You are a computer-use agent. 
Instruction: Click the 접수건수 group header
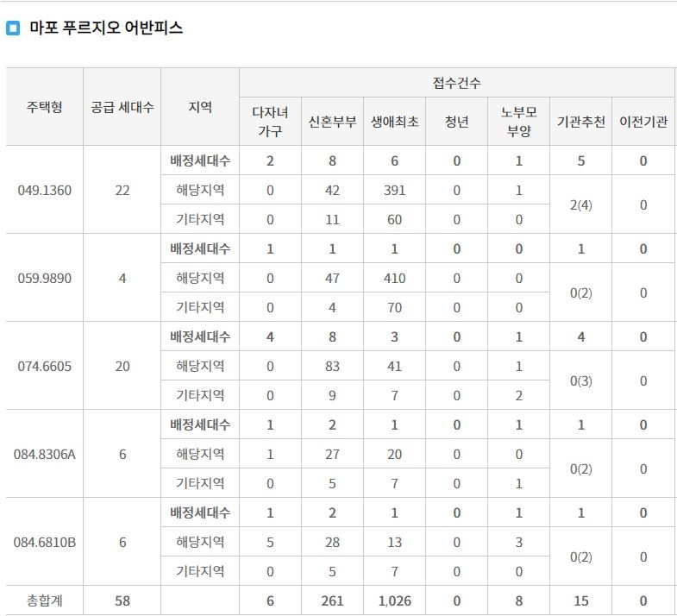(x=457, y=83)
